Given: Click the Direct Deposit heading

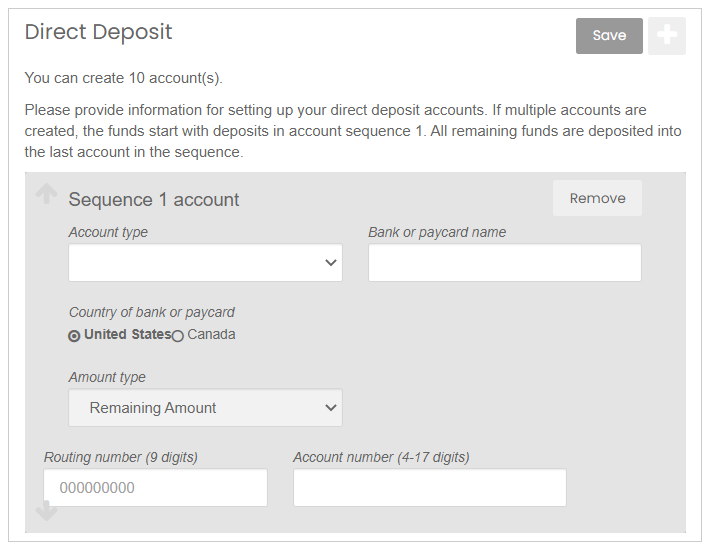Looking at the screenshot, I should click(x=98, y=32).
